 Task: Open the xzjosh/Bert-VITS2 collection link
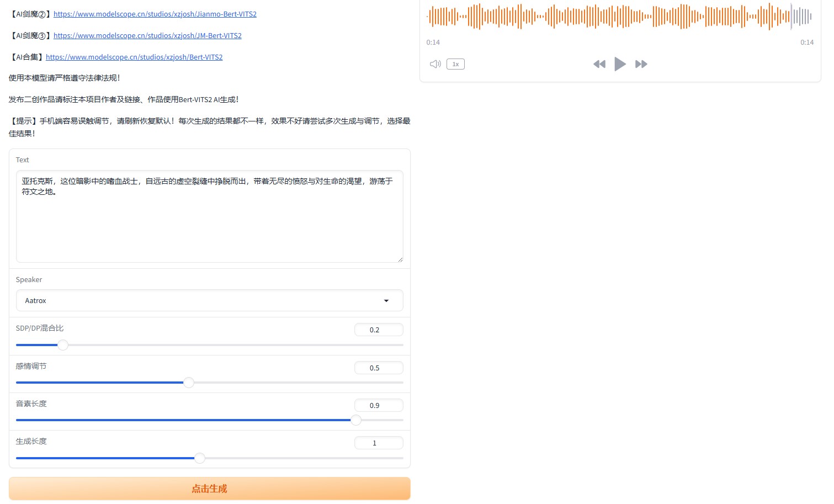click(x=134, y=57)
